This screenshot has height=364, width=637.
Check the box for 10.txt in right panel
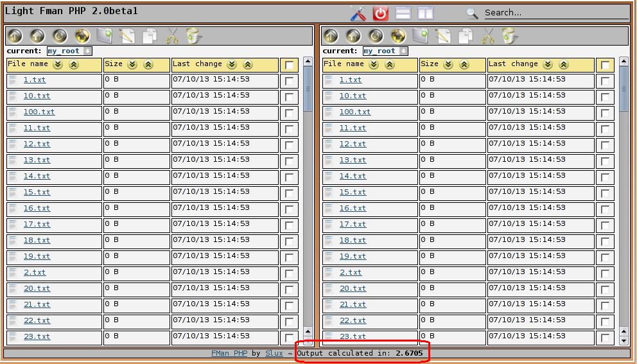point(605,98)
